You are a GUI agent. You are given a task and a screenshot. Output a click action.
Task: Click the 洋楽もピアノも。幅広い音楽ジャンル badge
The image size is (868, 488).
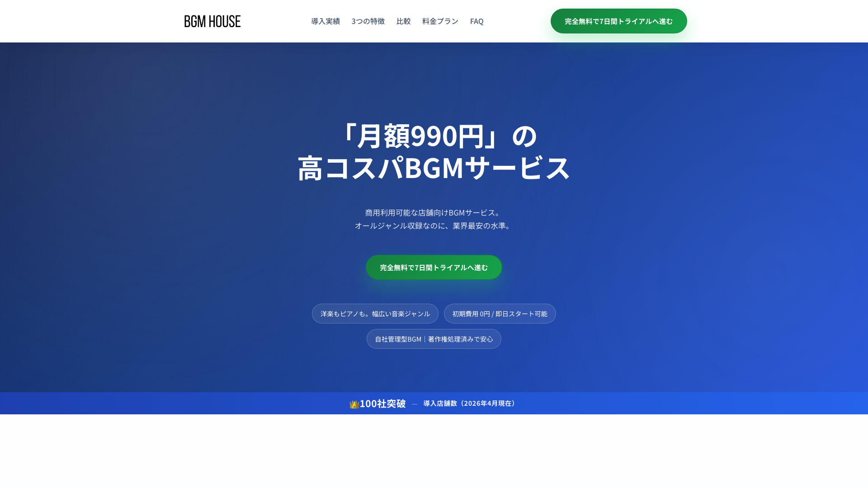375,313
